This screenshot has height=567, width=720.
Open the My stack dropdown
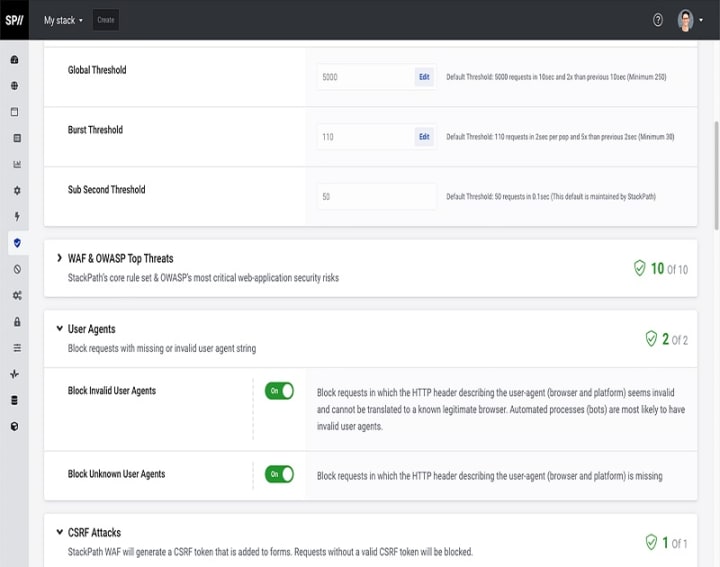[x=63, y=20]
